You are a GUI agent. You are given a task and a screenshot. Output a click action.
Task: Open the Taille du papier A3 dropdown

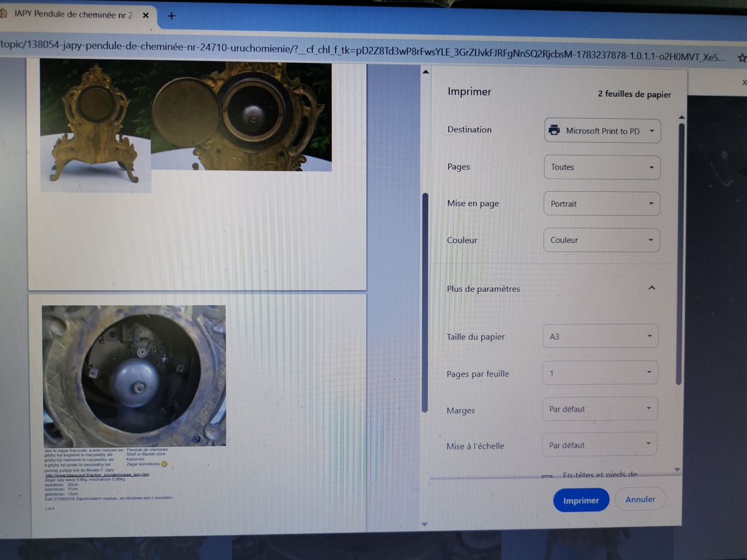click(x=601, y=337)
